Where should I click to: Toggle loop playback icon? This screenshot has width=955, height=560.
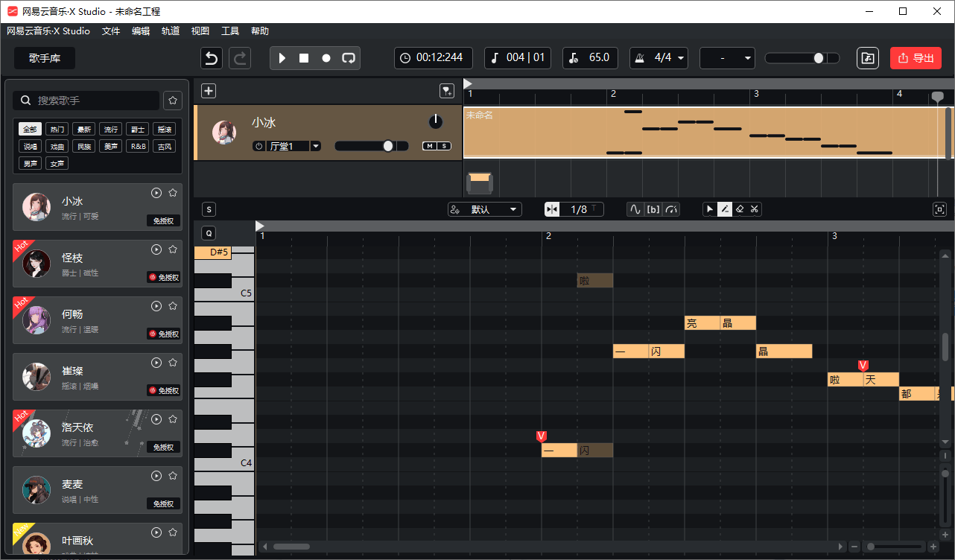(349, 58)
